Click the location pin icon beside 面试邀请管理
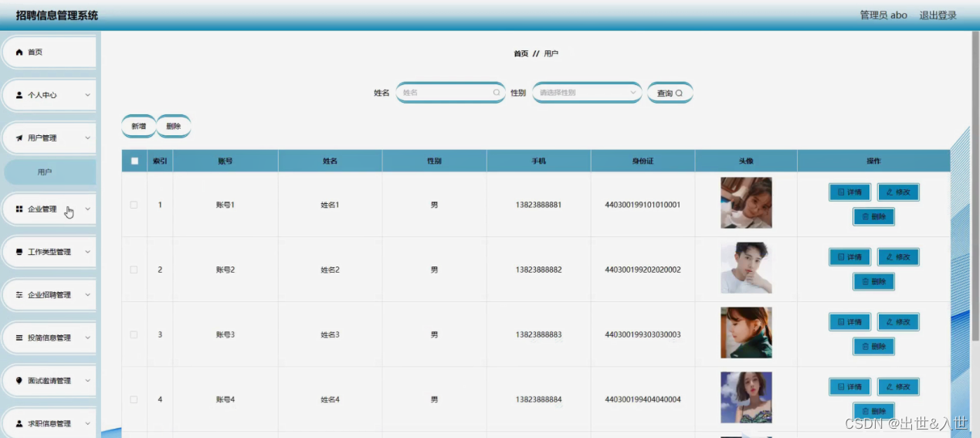The width and height of the screenshot is (980, 438). click(x=20, y=380)
